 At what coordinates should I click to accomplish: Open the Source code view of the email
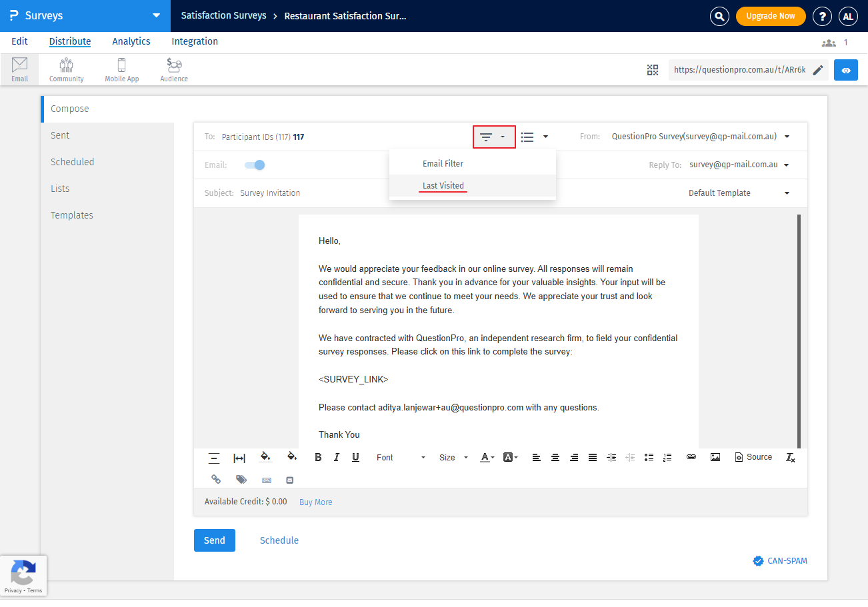753,457
